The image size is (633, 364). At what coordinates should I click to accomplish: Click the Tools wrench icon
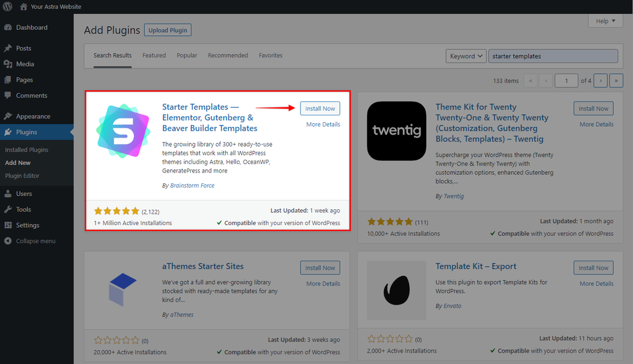coord(8,209)
